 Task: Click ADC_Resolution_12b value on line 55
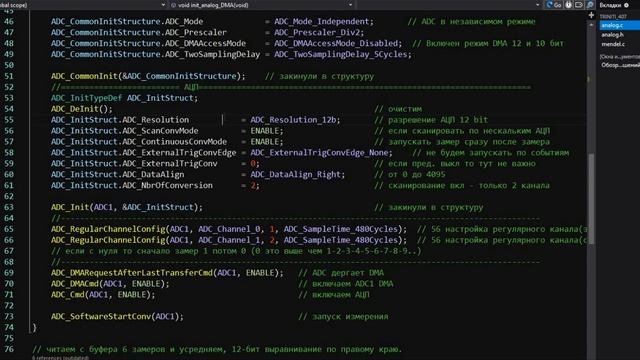tap(293, 120)
